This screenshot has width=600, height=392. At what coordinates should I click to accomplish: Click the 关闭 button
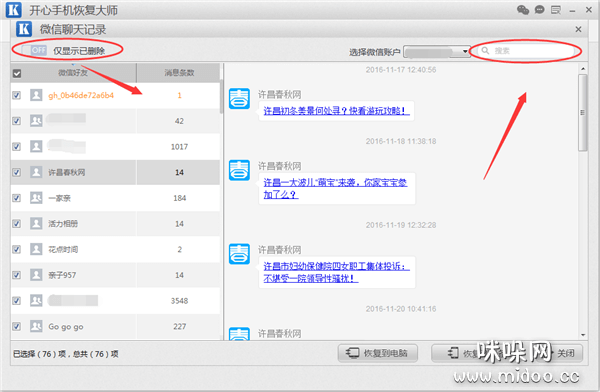point(566,353)
